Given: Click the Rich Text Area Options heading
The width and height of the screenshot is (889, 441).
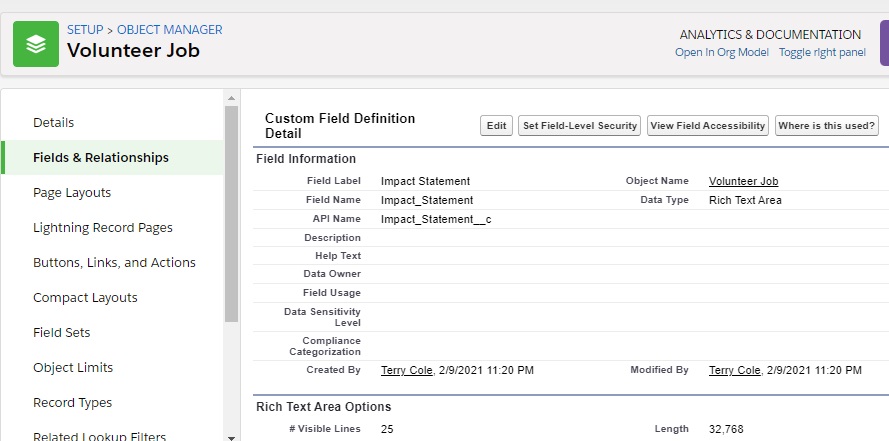Looking at the screenshot, I should [324, 407].
